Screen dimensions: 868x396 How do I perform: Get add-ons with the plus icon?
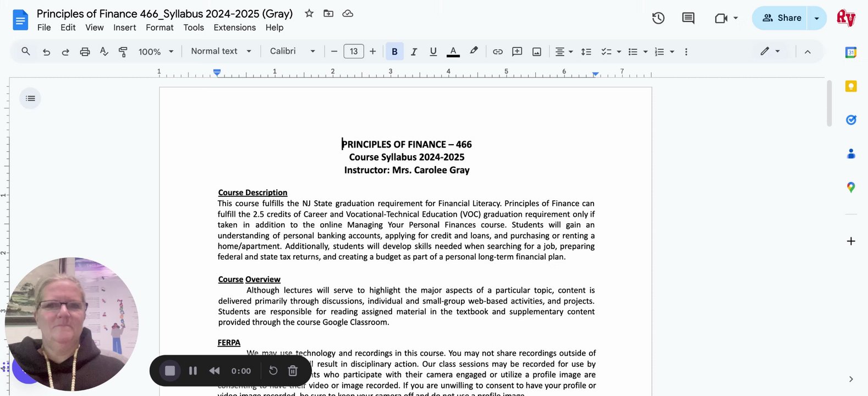851,241
